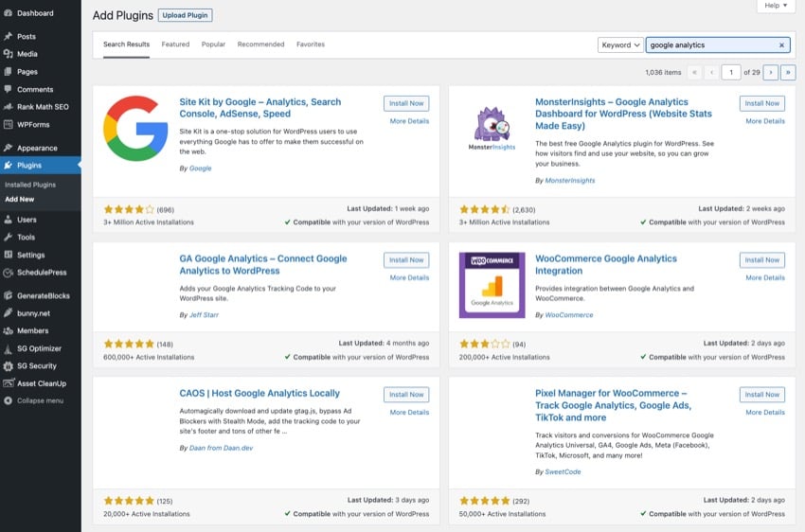Click the Upload Plugin button

tap(186, 15)
